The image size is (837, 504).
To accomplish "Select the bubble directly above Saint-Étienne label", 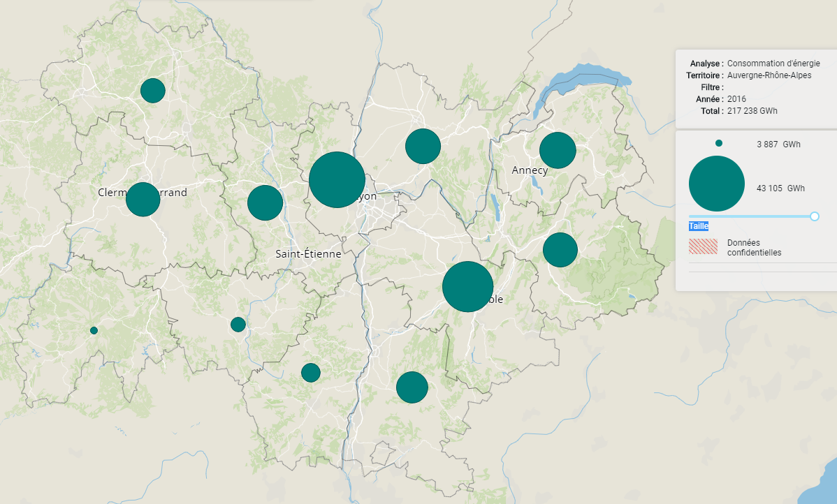I will click(x=265, y=203).
